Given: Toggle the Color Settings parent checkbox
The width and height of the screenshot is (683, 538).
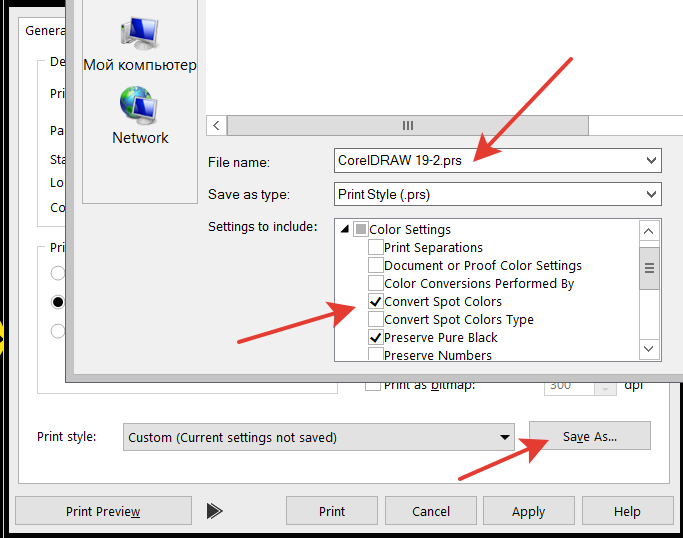Looking at the screenshot, I should 361,229.
